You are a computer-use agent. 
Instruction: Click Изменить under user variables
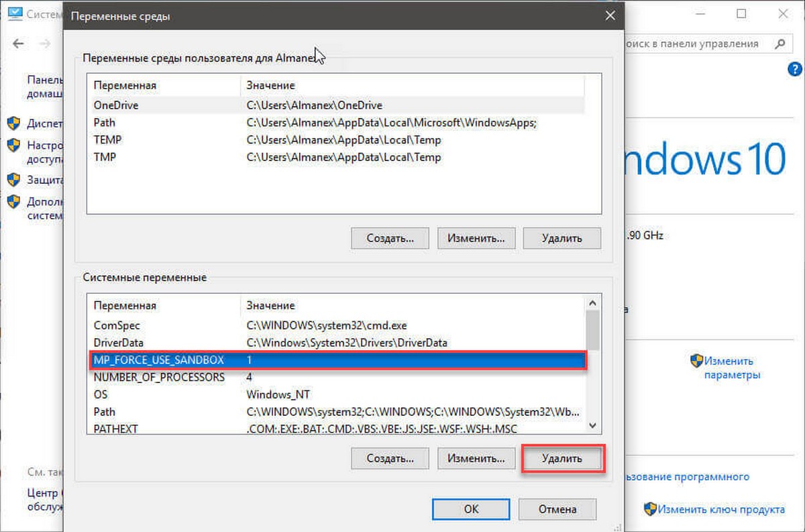pos(476,237)
